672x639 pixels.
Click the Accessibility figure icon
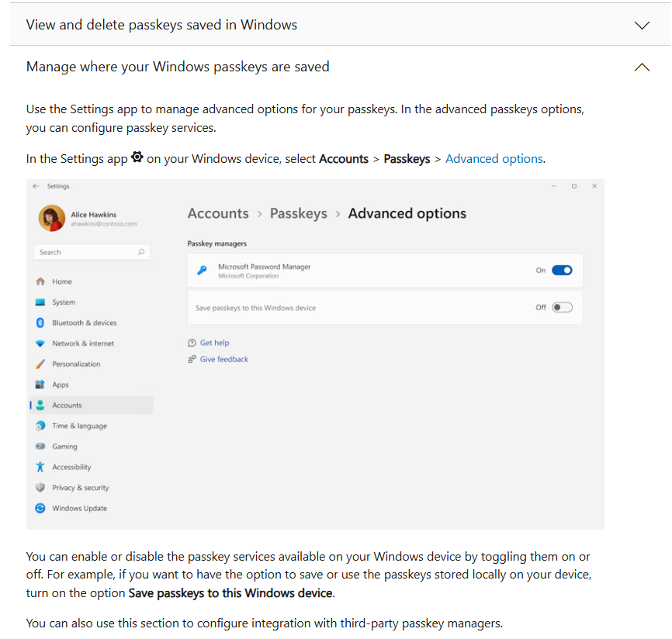coord(40,467)
